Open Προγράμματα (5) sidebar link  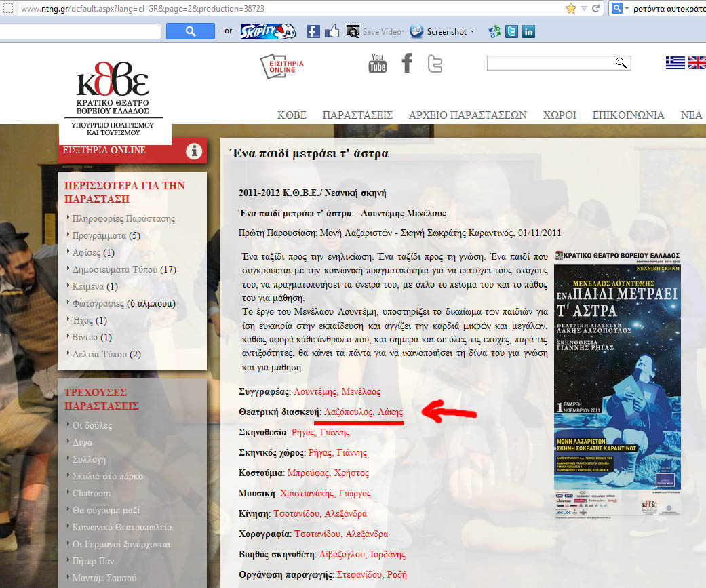pyautogui.click(x=106, y=235)
